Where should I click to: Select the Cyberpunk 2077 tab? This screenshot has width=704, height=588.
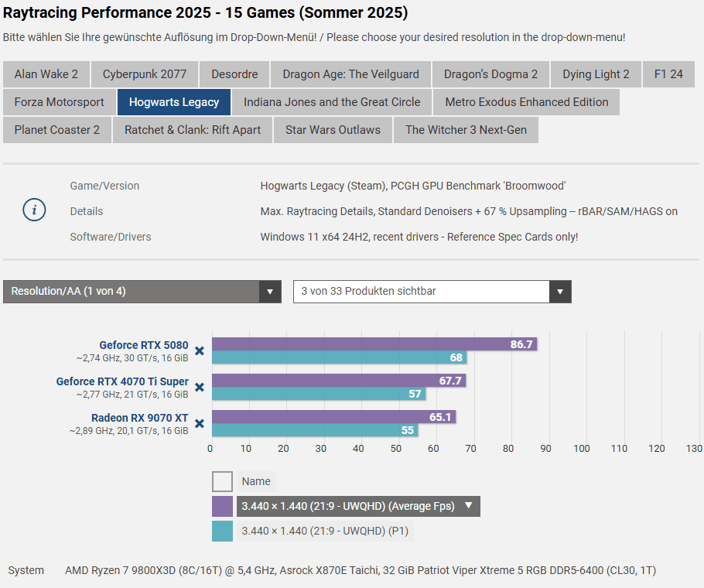(x=145, y=74)
